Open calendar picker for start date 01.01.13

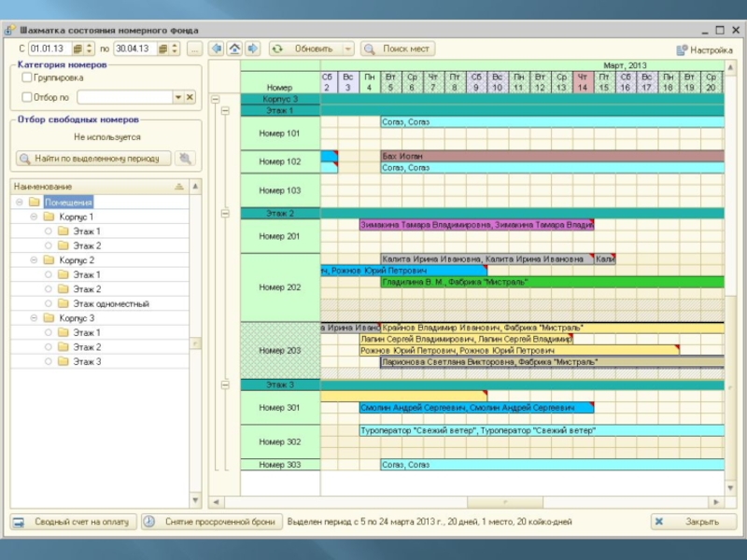click(76, 49)
